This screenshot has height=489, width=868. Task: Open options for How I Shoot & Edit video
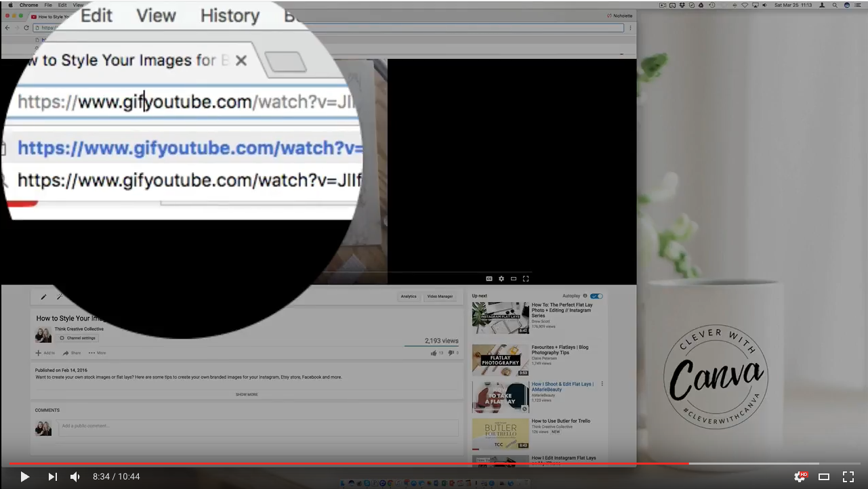(x=602, y=384)
